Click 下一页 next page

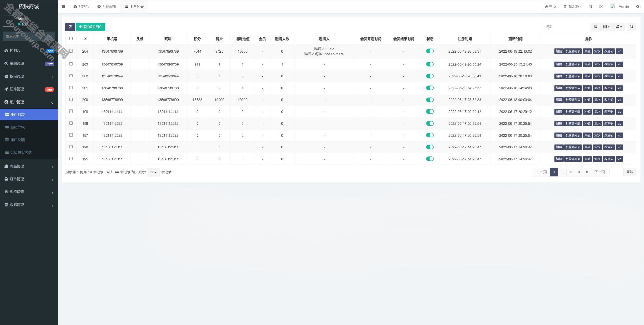pos(600,172)
